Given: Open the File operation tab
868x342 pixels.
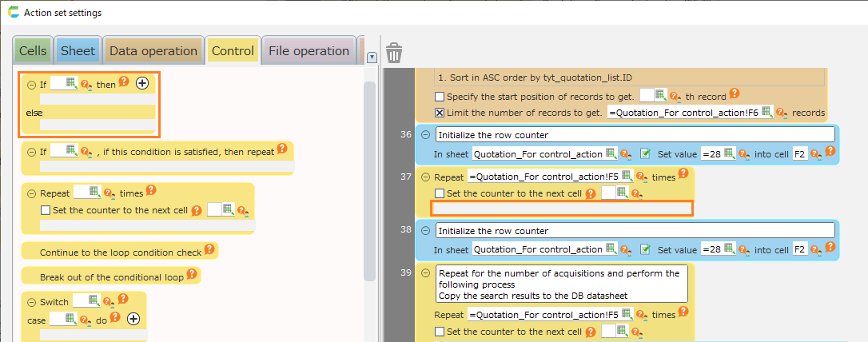Looking at the screenshot, I should tap(309, 51).
